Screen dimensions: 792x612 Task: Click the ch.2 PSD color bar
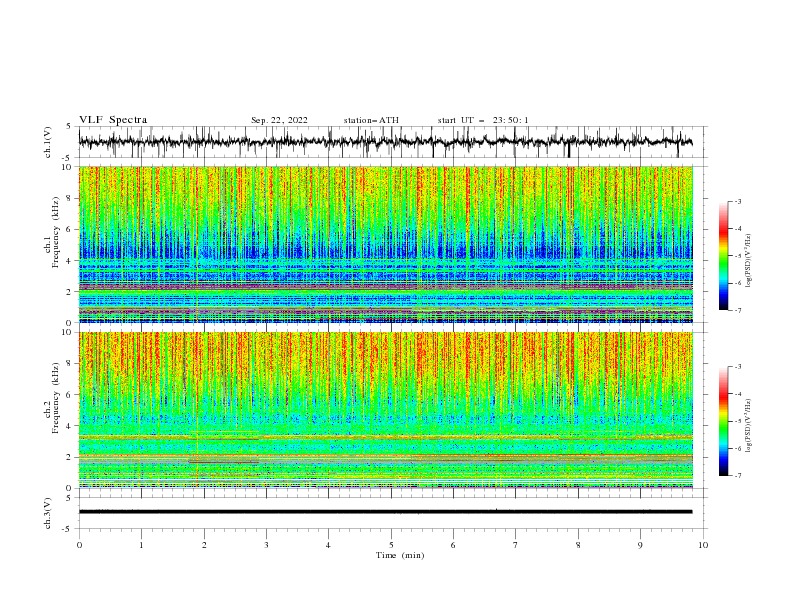tap(723, 421)
